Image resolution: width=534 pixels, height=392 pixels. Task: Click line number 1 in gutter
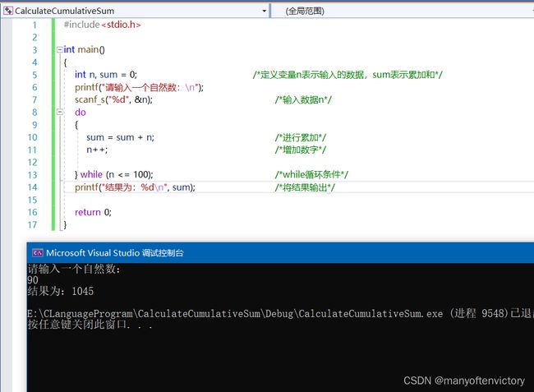[35, 25]
